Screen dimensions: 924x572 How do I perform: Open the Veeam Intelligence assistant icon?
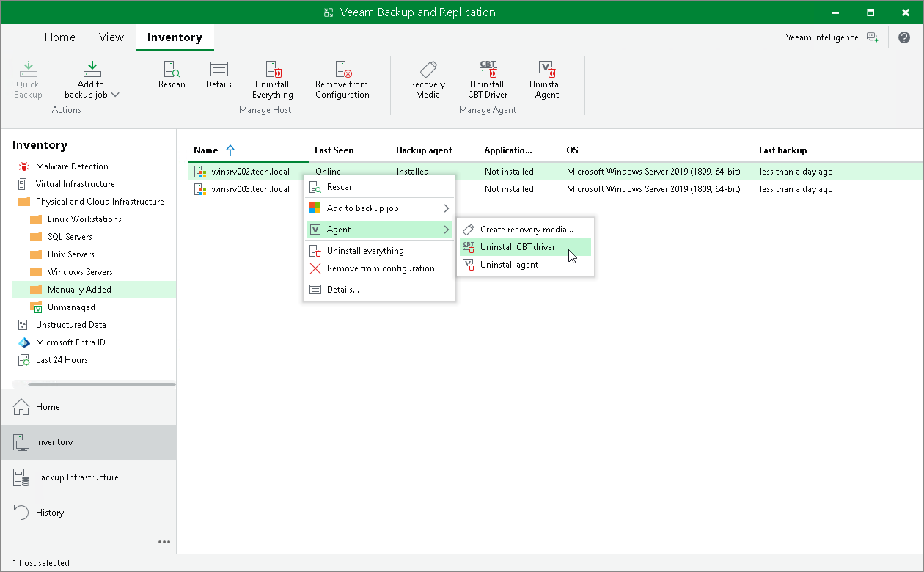pyautogui.click(x=872, y=37)
